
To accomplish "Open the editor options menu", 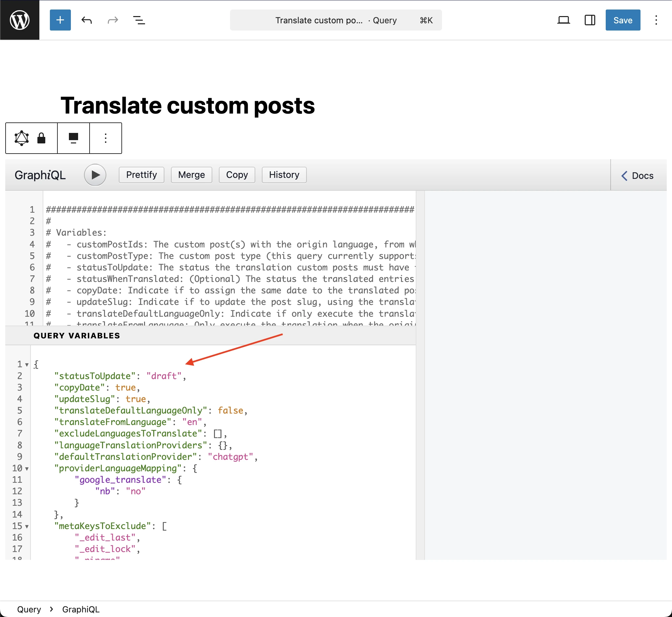I will (656, 20).
